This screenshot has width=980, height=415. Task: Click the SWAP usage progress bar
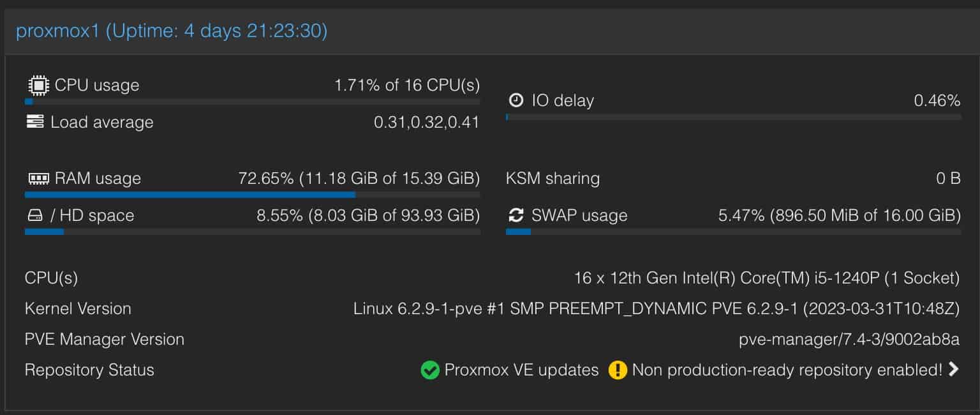click(x=734, y=232)
